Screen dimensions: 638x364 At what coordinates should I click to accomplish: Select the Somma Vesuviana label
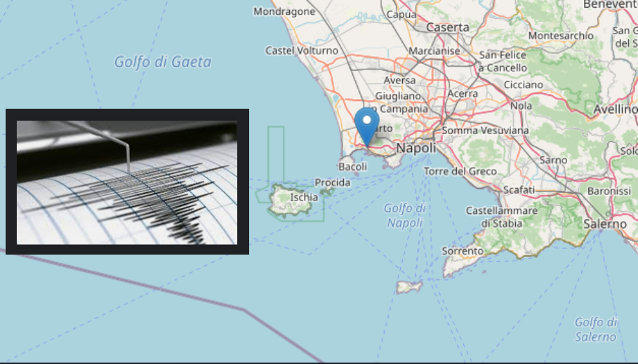point(485,130)
